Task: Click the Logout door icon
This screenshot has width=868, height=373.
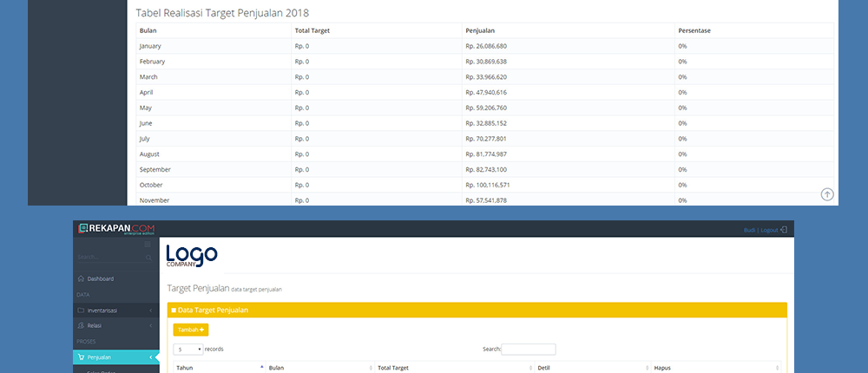Action: (783, 230)
